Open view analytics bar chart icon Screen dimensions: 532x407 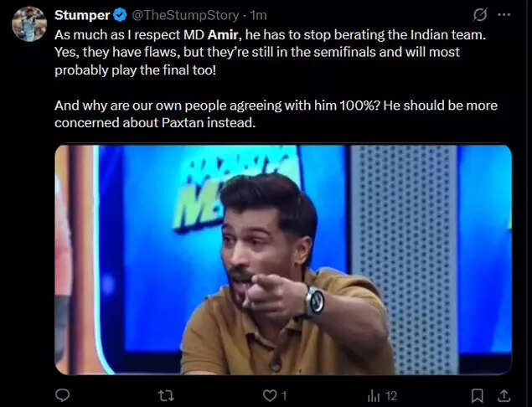pos(373,394)
